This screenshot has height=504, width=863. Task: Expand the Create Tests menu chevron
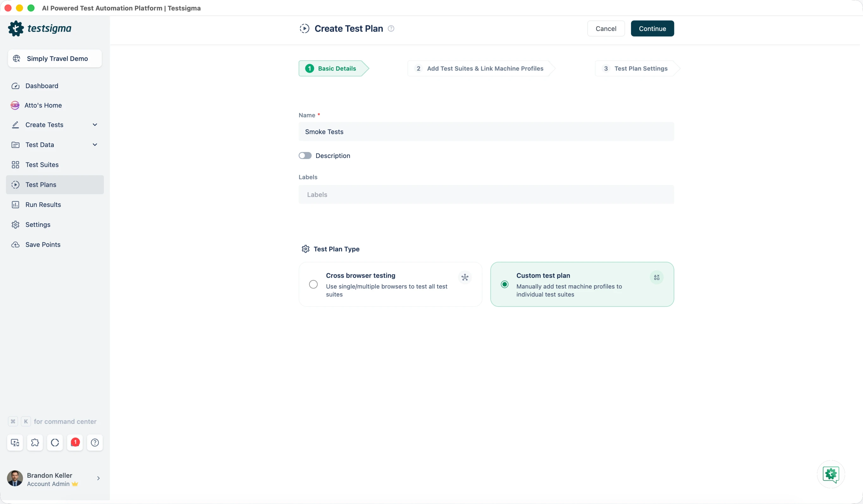[95, 124]
